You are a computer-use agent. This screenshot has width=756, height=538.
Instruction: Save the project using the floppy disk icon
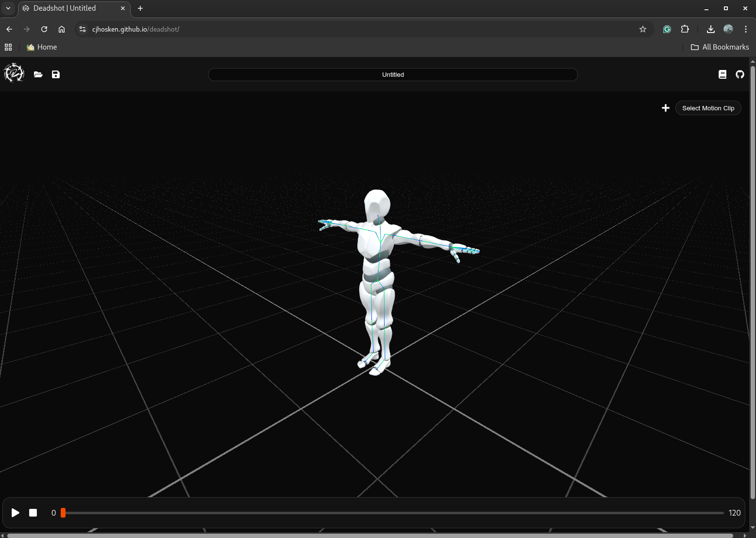tap(56, 74)
